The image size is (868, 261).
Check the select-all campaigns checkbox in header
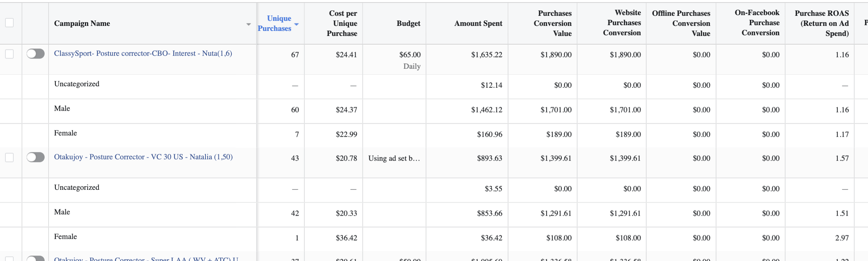(x=9, y=23)
